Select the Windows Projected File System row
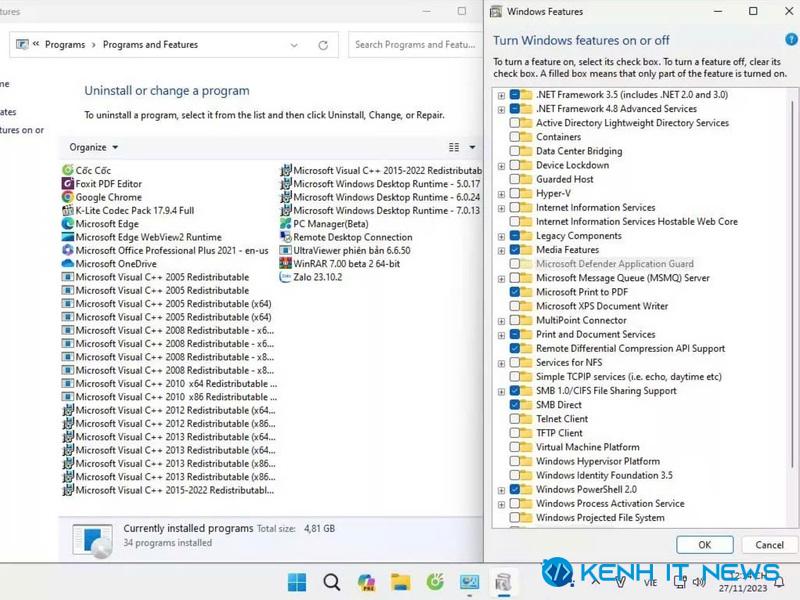This screenshot has width=800, height=600. [x=600, y=517]
